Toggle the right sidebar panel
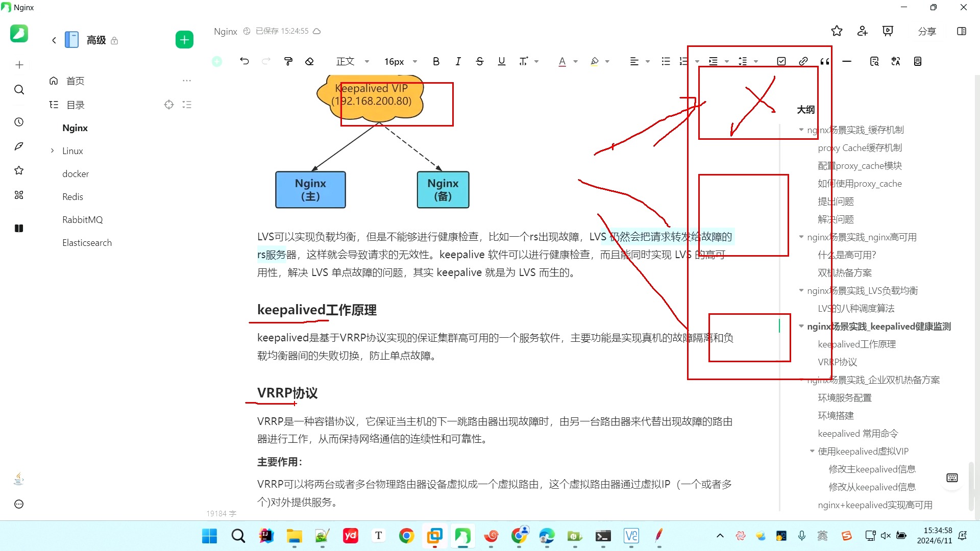Screen dimensions: 980x551 pyautogui.click(x=962, y=31)
